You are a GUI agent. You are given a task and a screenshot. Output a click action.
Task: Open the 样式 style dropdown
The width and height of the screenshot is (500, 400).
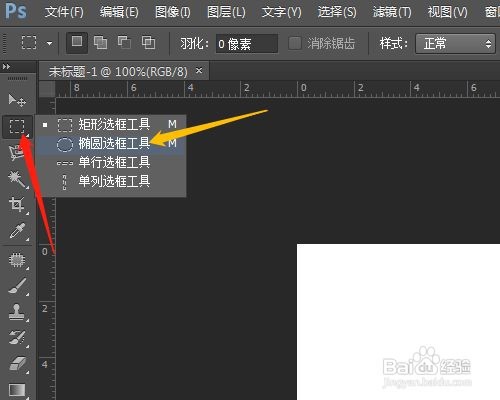click(455, 43)
